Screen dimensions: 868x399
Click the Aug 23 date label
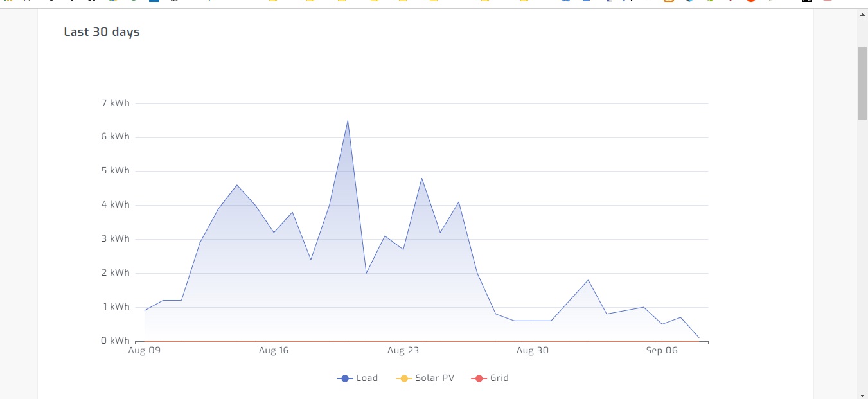click(403, 350)
